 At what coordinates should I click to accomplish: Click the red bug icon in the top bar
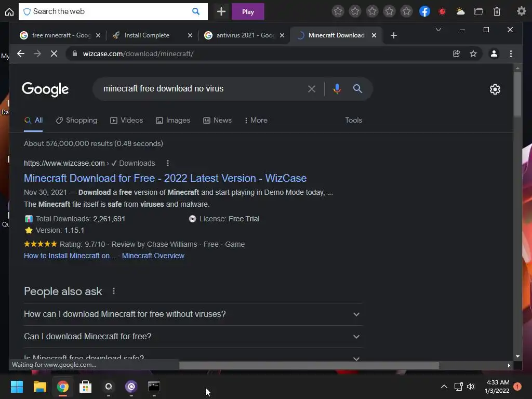click(442, 12)
